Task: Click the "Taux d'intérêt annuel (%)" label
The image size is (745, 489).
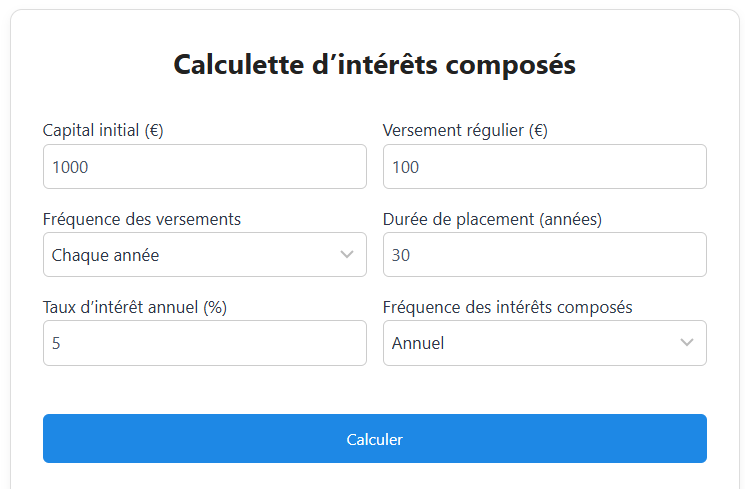Action: point(135,307)
